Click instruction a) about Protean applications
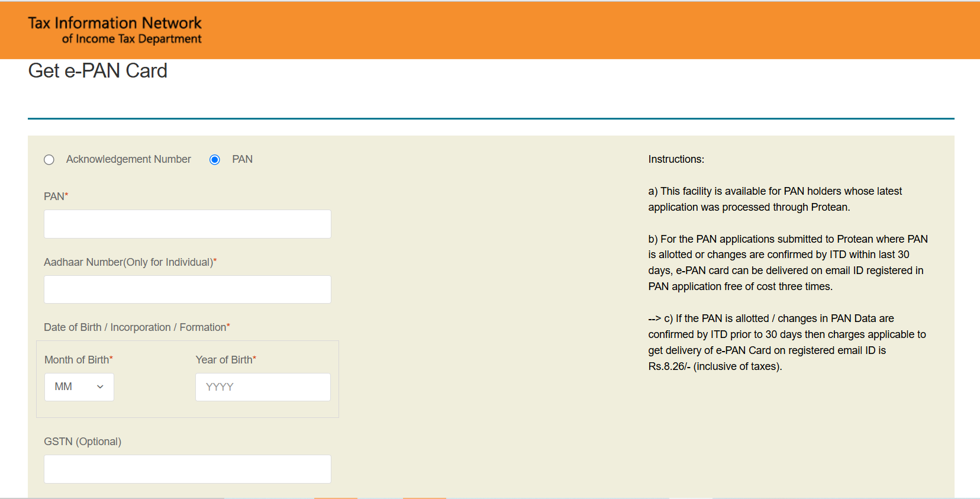The width and height of the screenshot is (980, 499). pos(775,199)
